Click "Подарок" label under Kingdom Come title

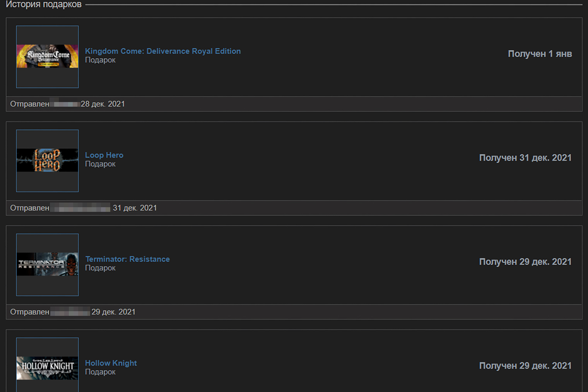[100, 60]
